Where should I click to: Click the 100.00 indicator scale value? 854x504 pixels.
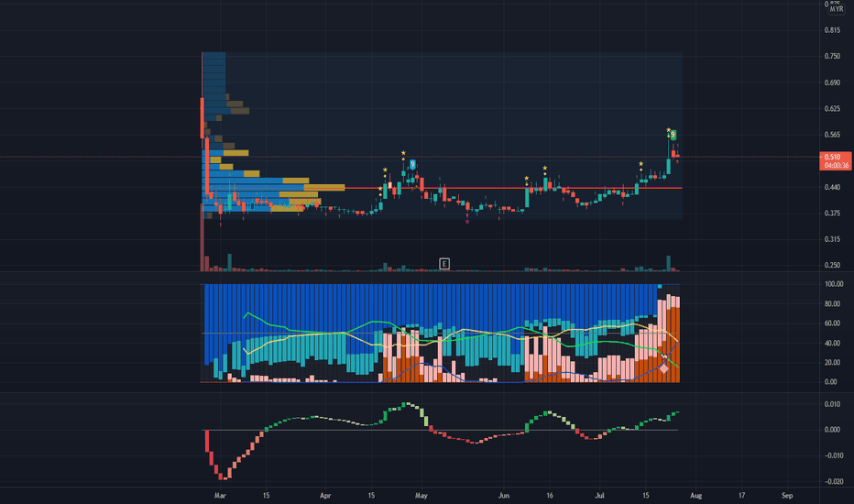pyautogui.click(x=834, y=284)
